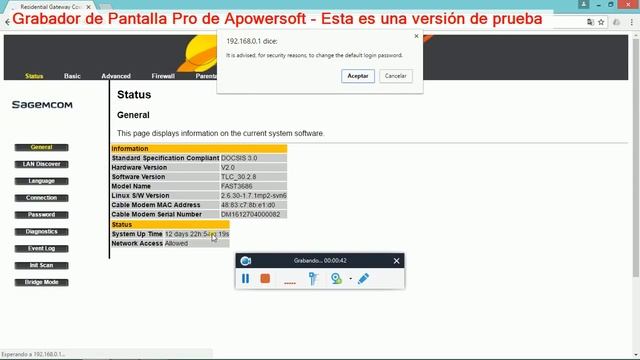Open the Status top navigation tab

click(34, 76)
